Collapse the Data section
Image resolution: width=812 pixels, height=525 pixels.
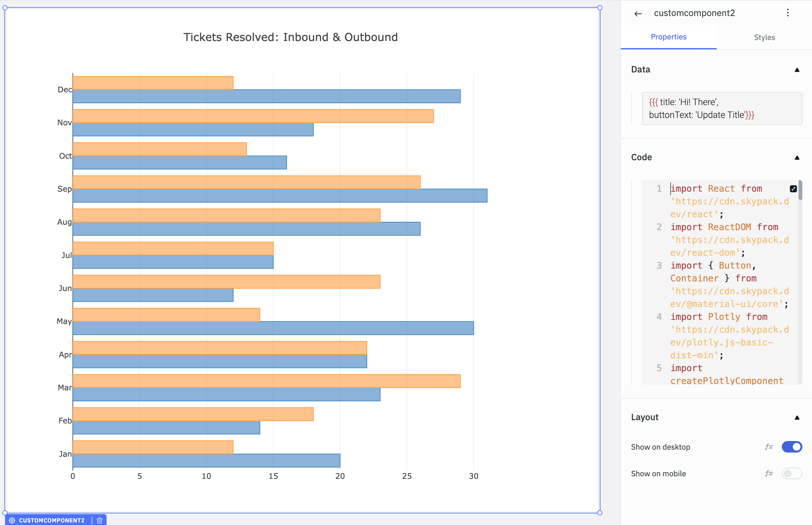[x=797, y=70]
